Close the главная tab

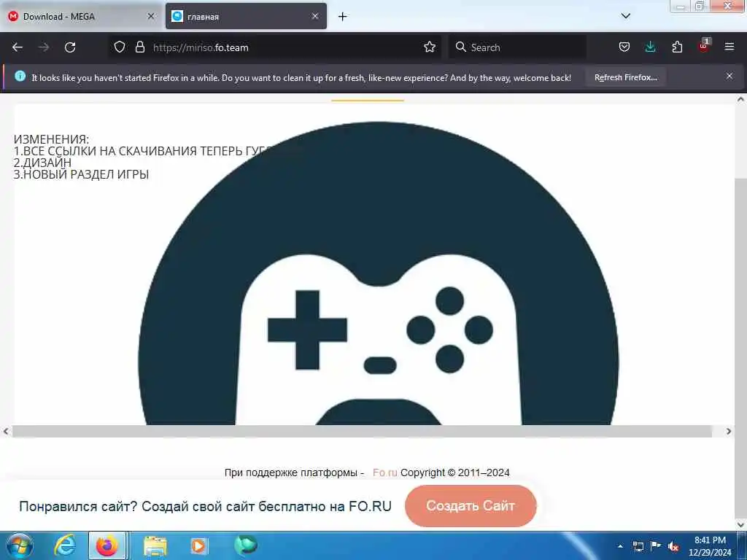coord(315,16)
